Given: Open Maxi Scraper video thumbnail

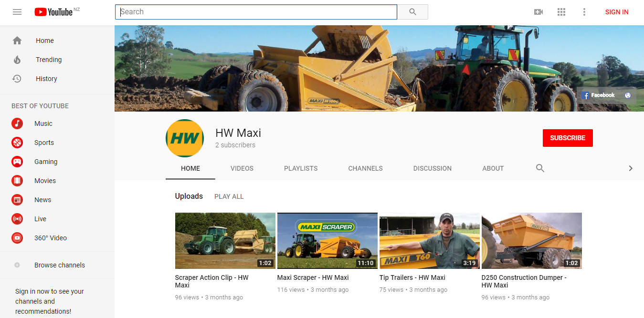Looking at the screenshot, I should (327, 241).
